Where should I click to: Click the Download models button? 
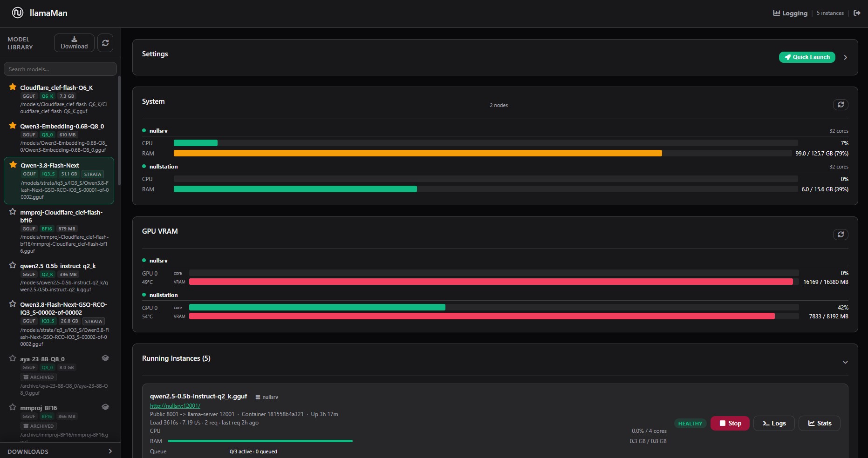pos(74,43)
